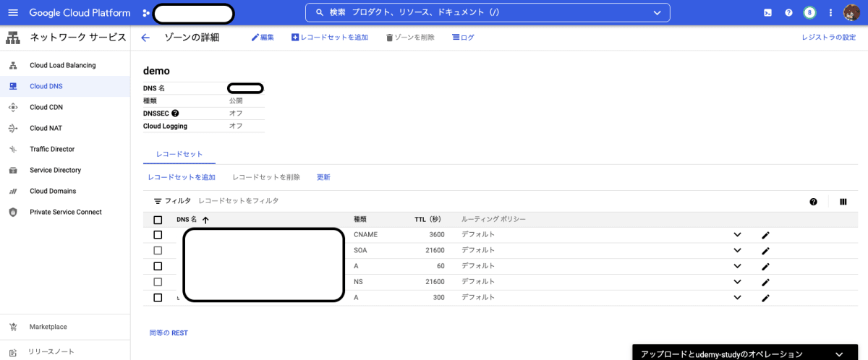Image resolution: width=868 pixels, height=360 pixels.
Task: Click the ゾーンを削除 button
Action: click(410, 38)
